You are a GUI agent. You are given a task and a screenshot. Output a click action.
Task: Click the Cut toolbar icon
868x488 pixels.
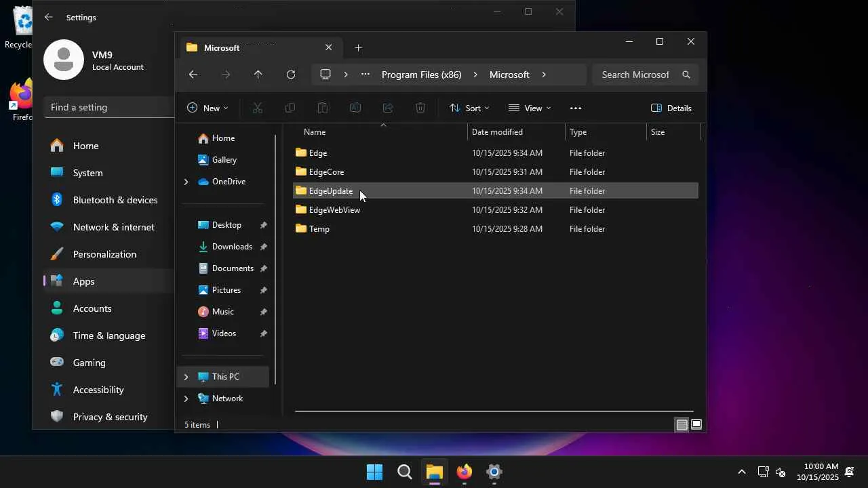pyautogui.click(x=258, y=108)
